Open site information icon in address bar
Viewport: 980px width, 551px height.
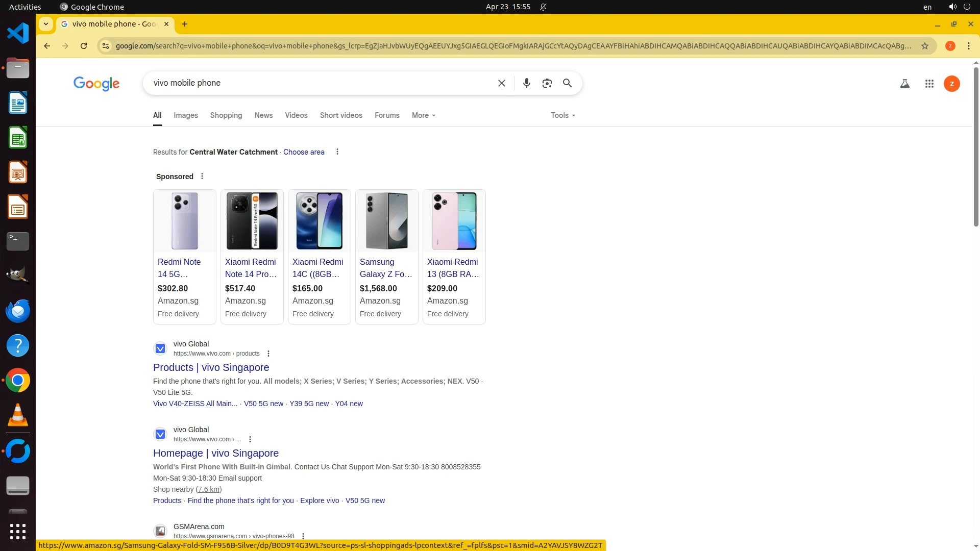[105, 46]
